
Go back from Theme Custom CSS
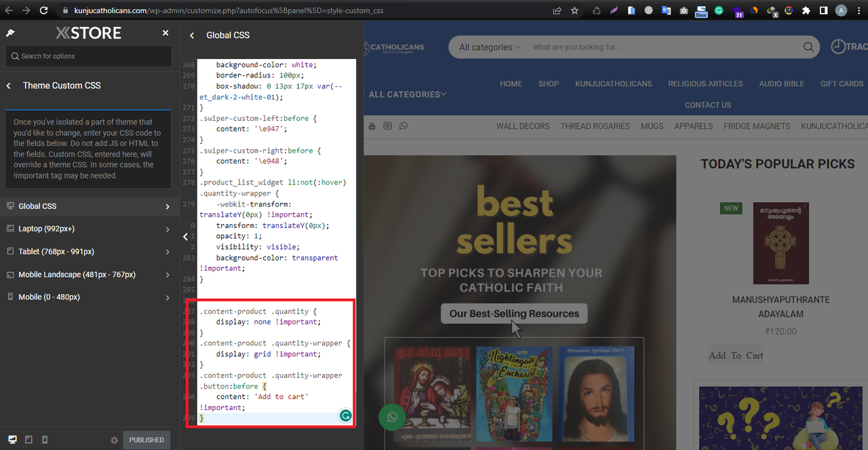[x=9, y=86]
